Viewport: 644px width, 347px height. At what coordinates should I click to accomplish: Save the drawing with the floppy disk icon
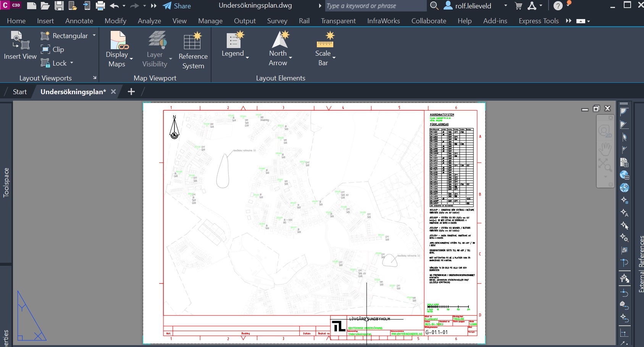tap(58, 6)
